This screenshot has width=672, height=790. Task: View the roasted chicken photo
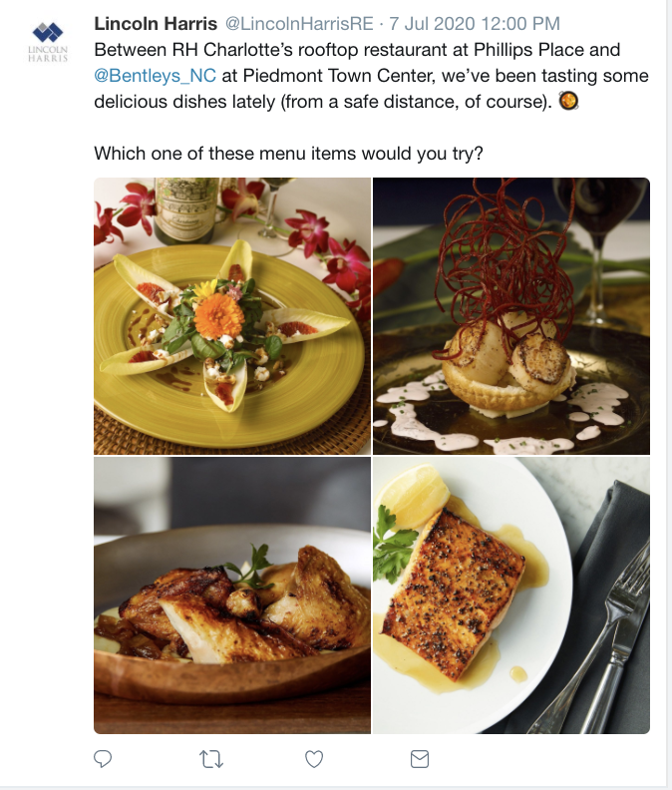(231, 595)
